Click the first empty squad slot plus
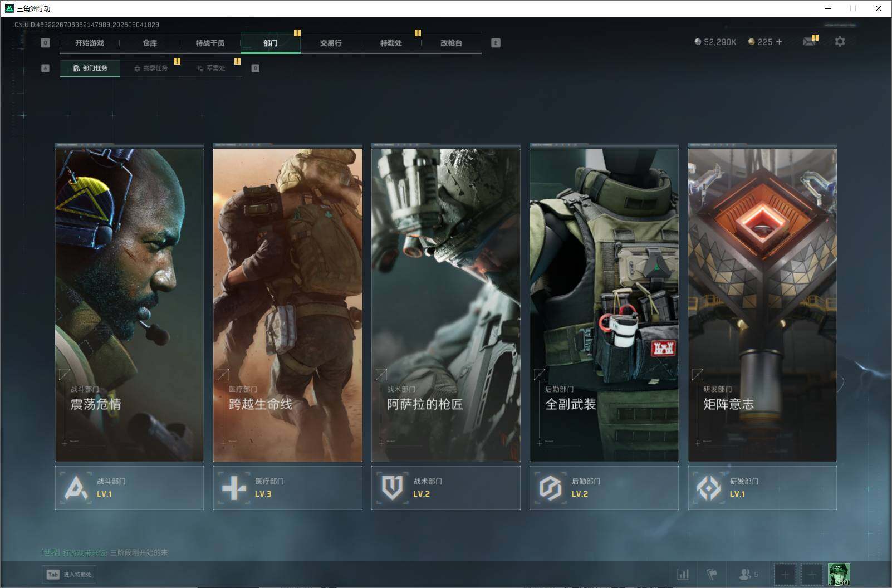 (x=785, y=574)
